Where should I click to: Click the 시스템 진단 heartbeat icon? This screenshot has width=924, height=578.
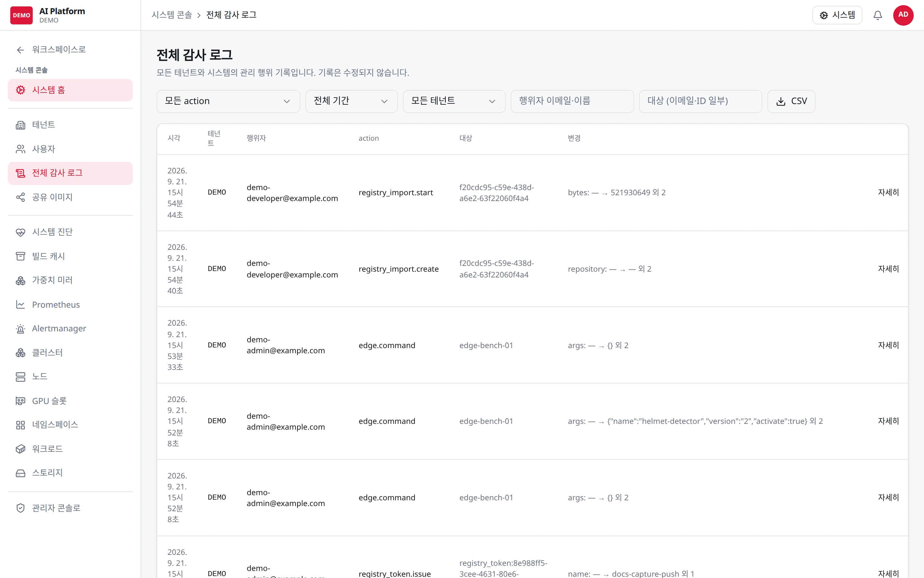[20, 232]
